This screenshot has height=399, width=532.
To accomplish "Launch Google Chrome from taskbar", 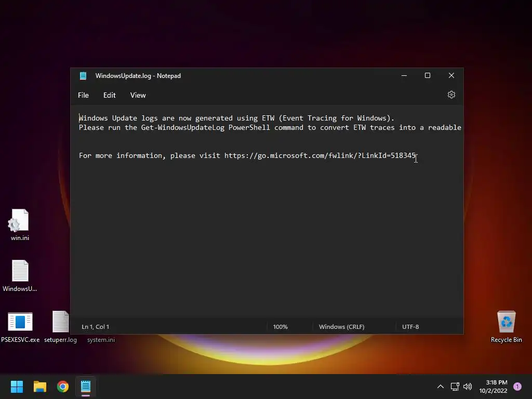I will [63, 387].
